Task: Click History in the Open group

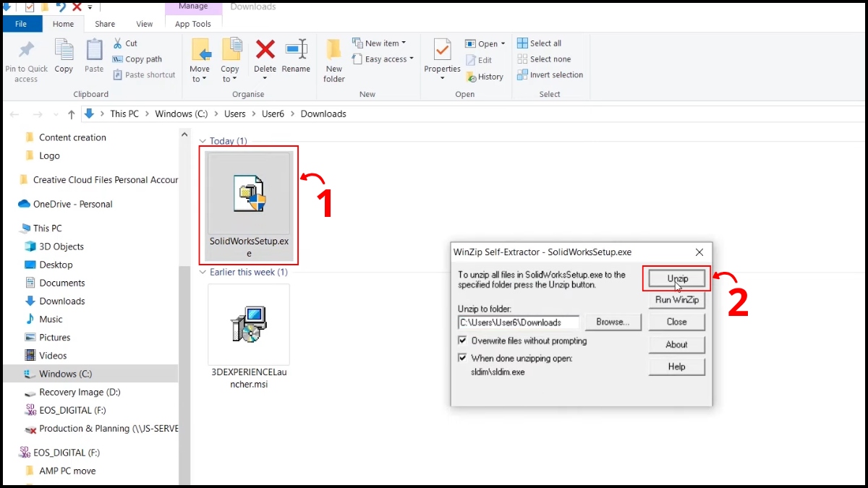Action: [484, 77]
